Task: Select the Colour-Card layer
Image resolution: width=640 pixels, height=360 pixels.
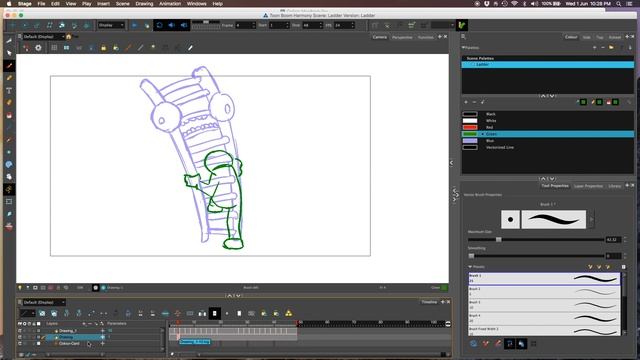Action: click(69, 344)
